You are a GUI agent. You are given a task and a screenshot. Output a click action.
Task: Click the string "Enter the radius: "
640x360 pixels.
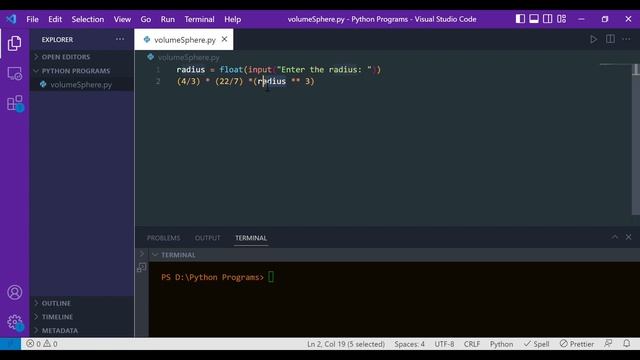(x=324, y=69)
